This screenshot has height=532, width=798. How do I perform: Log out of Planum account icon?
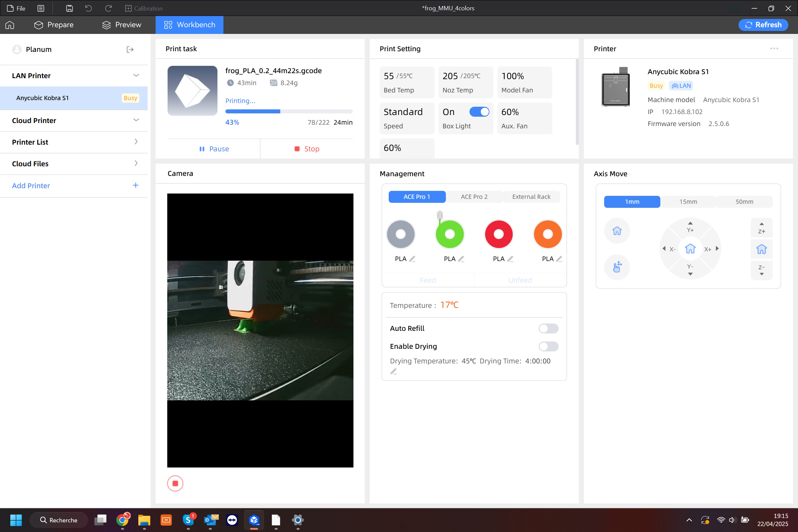point(130,50)
